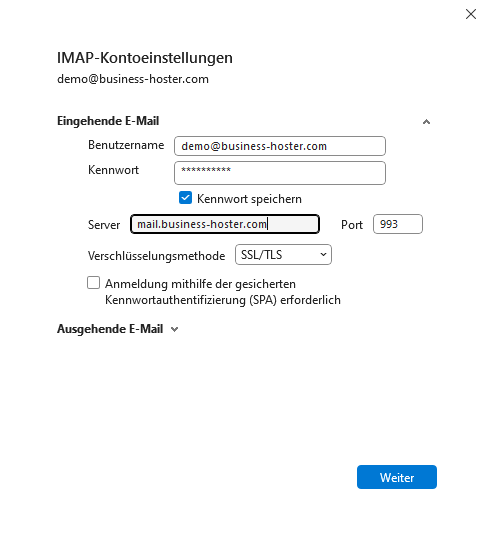Enable the SPA authentication checkbox

(x=93, y=283)
